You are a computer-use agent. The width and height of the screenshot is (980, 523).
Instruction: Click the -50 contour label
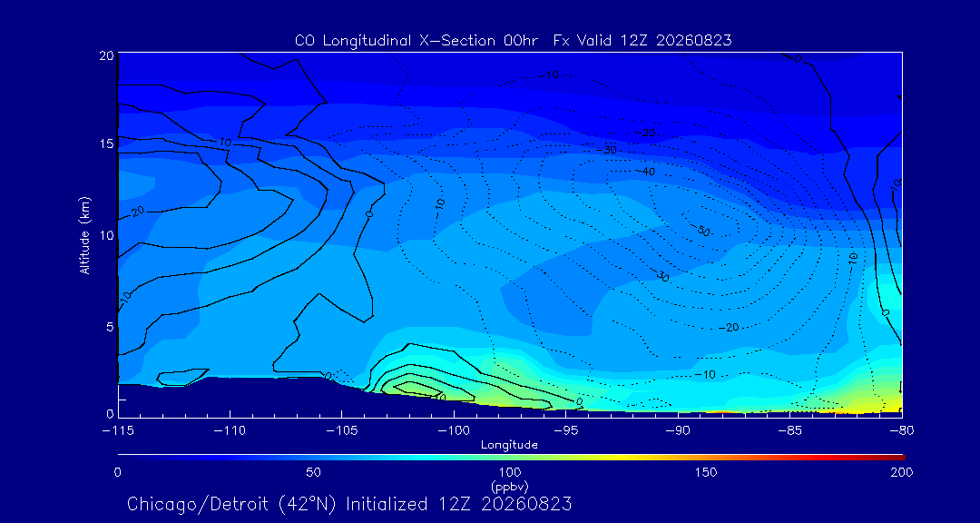click(x=701, y=231)
